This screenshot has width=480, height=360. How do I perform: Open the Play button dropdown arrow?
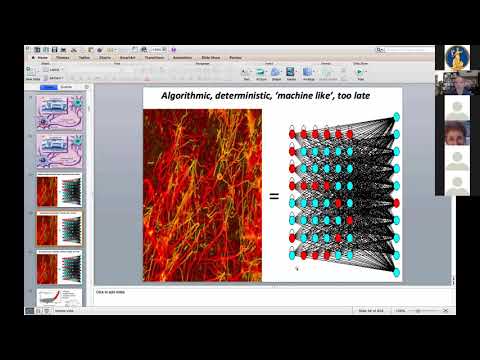pyautogui.click(x=366, y=72)
